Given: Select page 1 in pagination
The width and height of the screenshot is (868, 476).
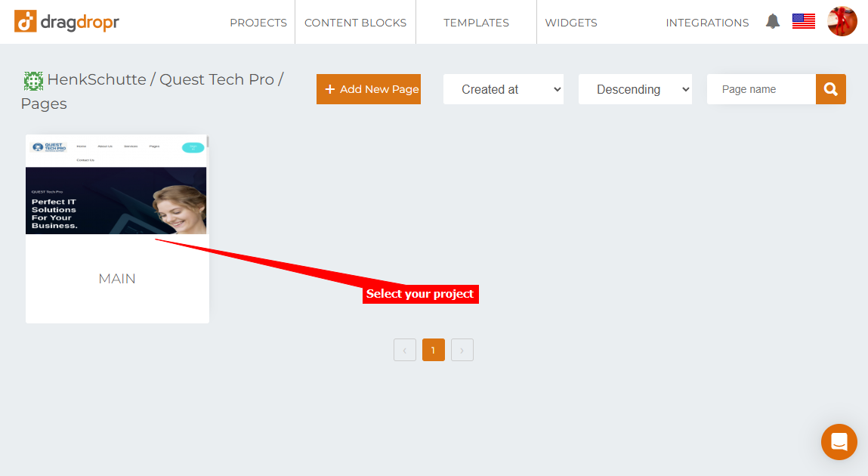Looking at the screenshot, I should pos(434,350).
